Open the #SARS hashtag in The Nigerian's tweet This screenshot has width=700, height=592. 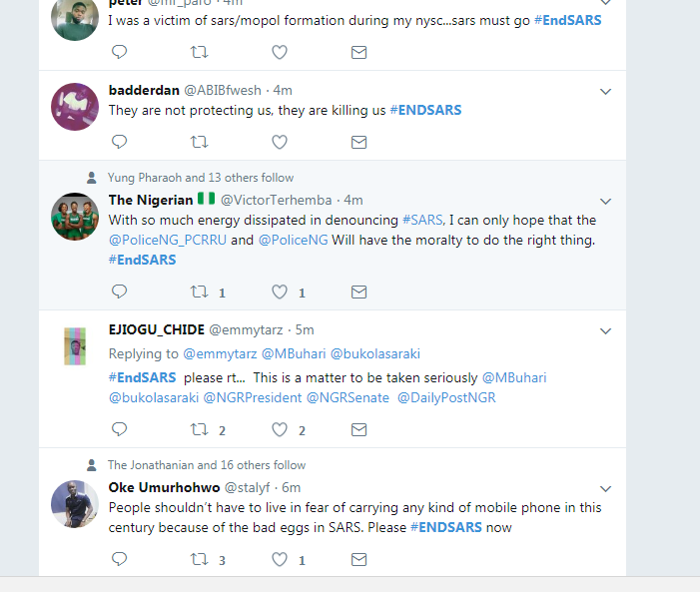[x=423, y=220]
